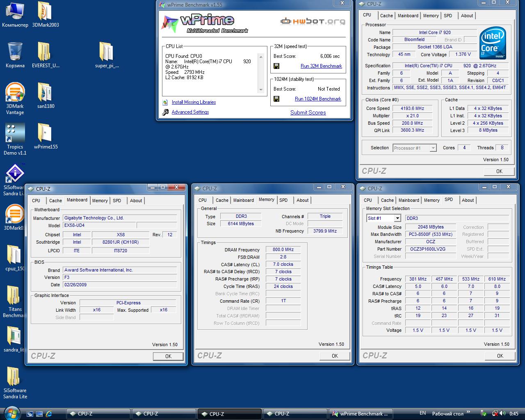The width and height of the screenshot is (525, 420).
Task: Click the NB Frequency value 3799.9 MHz
Action: 325,231
